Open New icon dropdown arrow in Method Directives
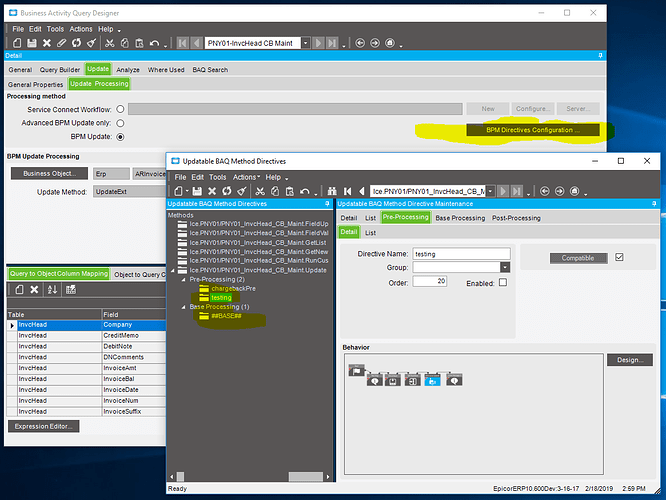This screenshot has width=666, height=500. 187,192
